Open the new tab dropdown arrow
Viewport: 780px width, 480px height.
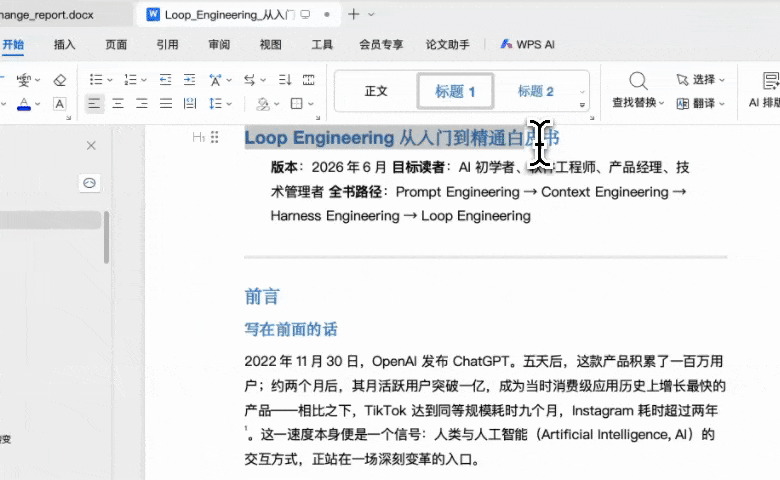tap(371, 14)
